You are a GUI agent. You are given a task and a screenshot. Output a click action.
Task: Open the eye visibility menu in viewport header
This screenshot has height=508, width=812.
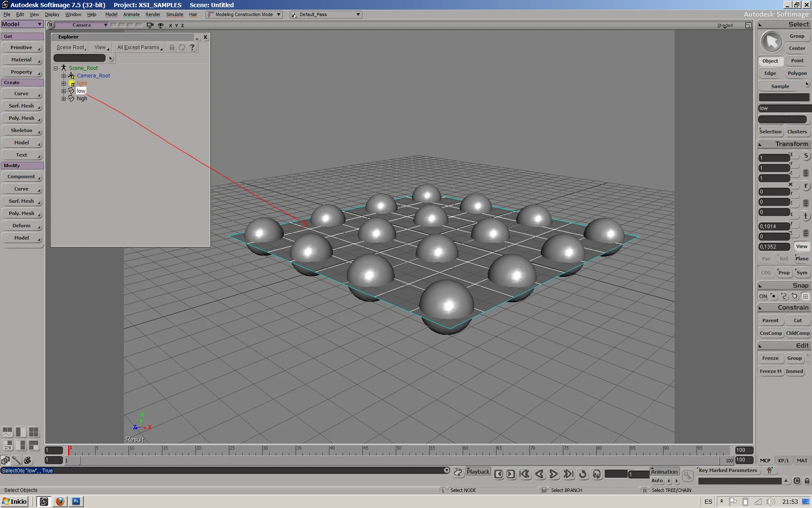(x=161, y=25)
